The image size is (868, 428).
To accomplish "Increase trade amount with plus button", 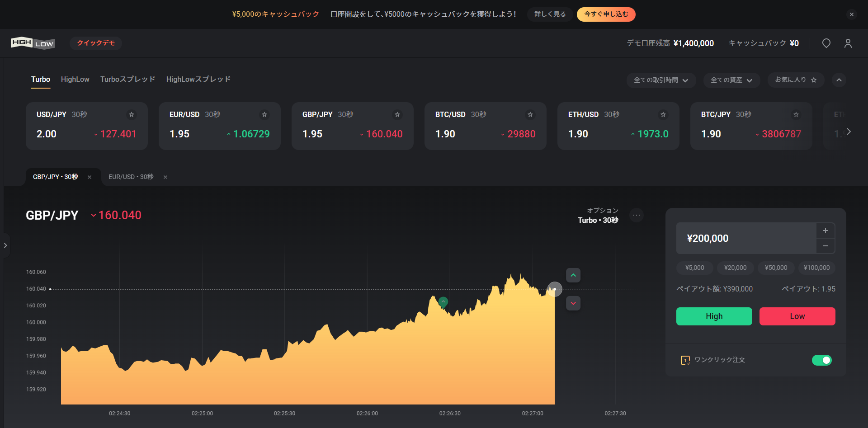I will tap(826, 230).
